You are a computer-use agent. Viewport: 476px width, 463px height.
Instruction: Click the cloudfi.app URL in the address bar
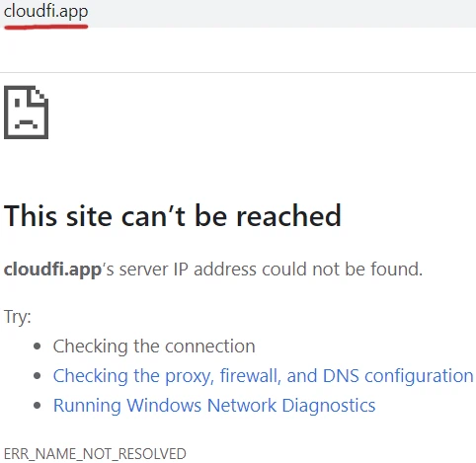(45, 12)
